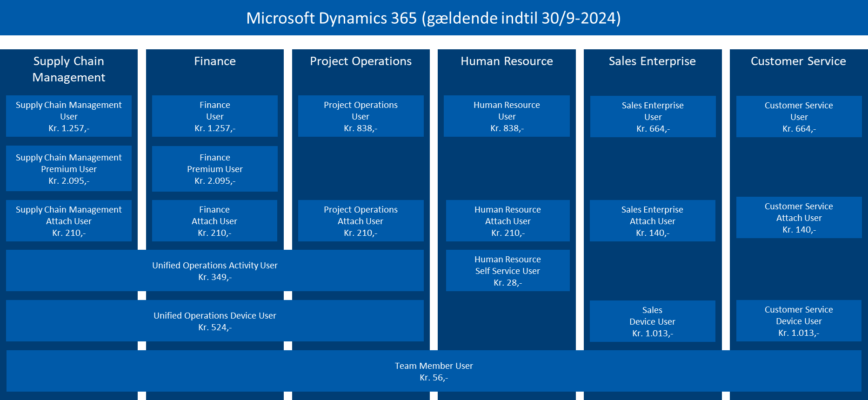
Task: Select the Human Resource Attach User tile
Action: click(x=507, y=221)
